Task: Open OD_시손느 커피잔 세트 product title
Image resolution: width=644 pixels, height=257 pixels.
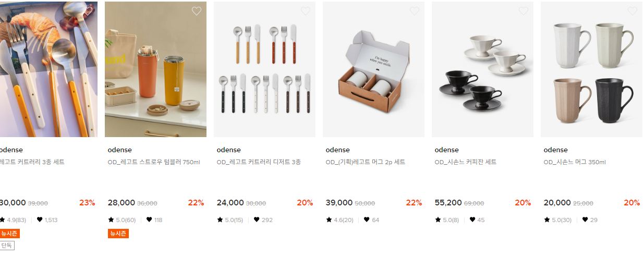Action: pos(466,162)
